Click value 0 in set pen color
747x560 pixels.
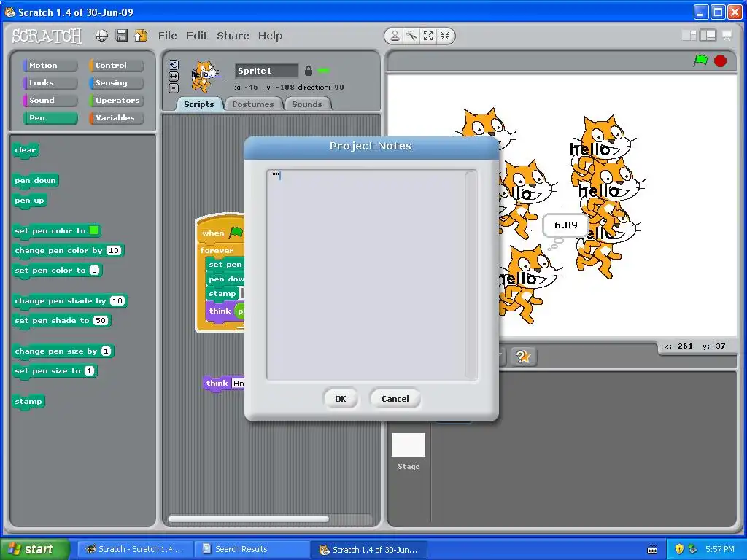point(94,271)
